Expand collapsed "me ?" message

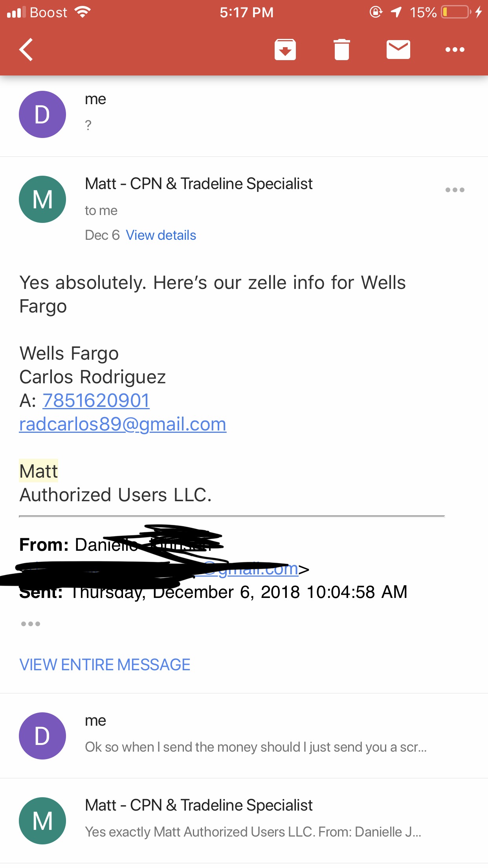(x=244, y=115)
